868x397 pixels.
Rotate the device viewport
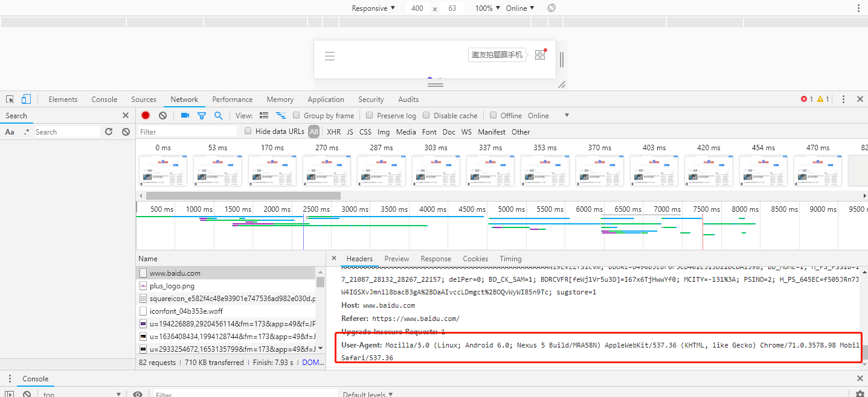click(x=551, y=8)
